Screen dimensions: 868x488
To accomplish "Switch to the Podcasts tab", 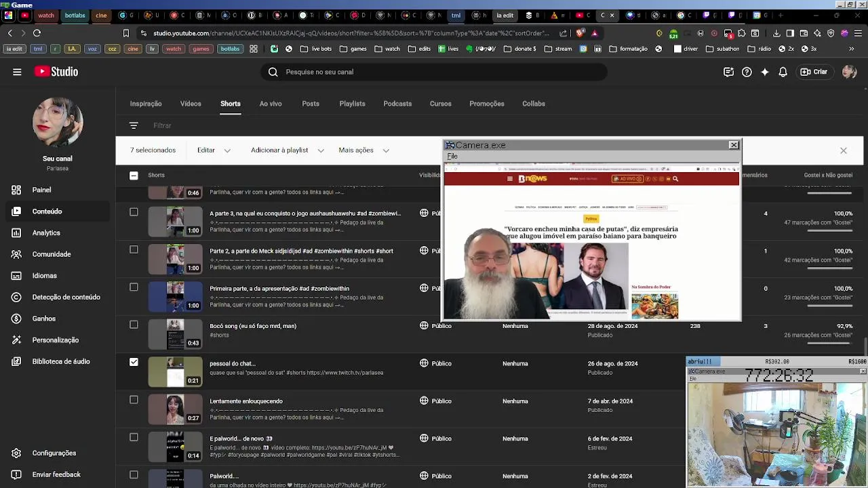I will pyautogui.click(x=397, y=104).
